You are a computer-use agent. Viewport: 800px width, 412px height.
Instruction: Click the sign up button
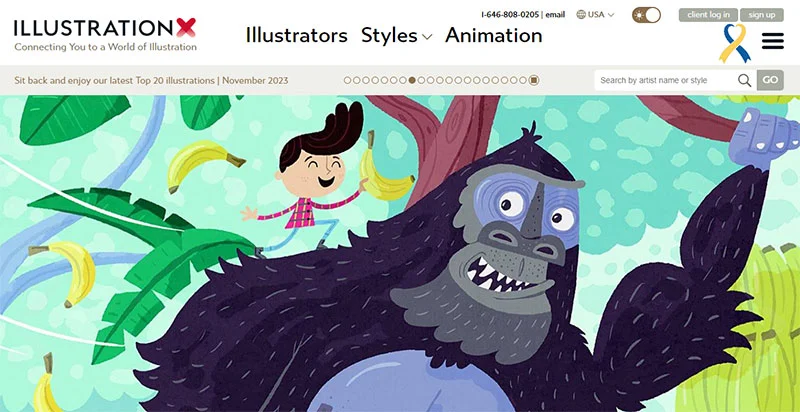[762, 15]
